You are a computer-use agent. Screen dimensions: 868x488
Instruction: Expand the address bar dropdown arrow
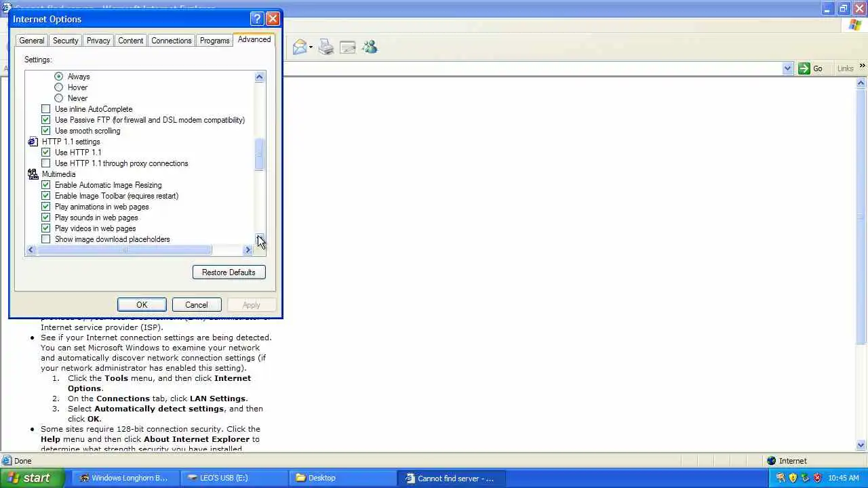pos(787,68)
